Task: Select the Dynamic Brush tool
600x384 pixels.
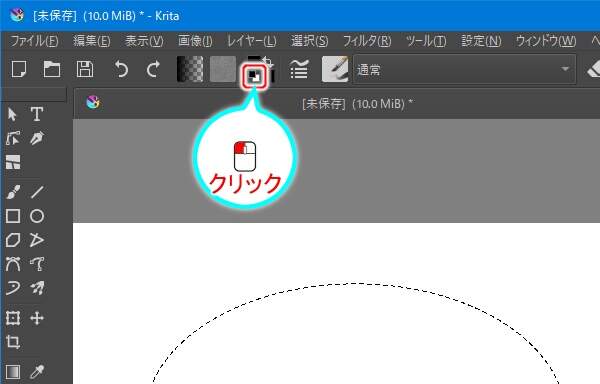Action: tap(13, 288)
